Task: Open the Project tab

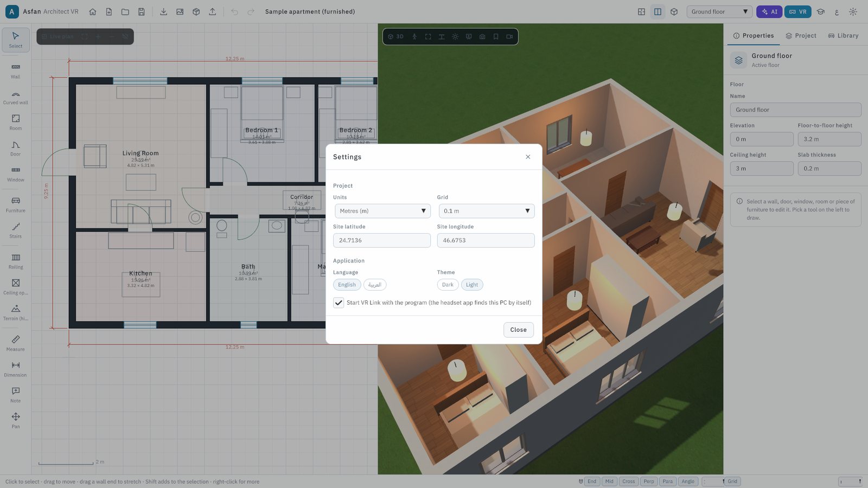Action: tap(801, 36)
